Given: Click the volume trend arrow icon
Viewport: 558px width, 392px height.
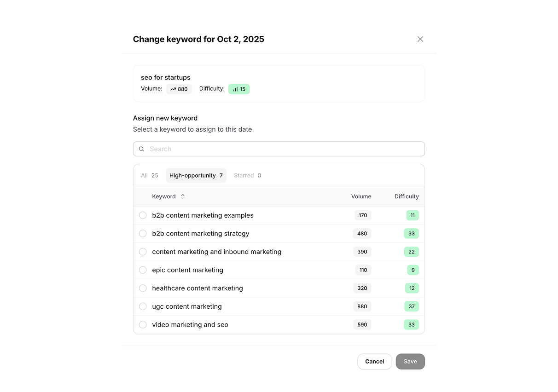Looking at the screenshot, I should click(173, 89).
